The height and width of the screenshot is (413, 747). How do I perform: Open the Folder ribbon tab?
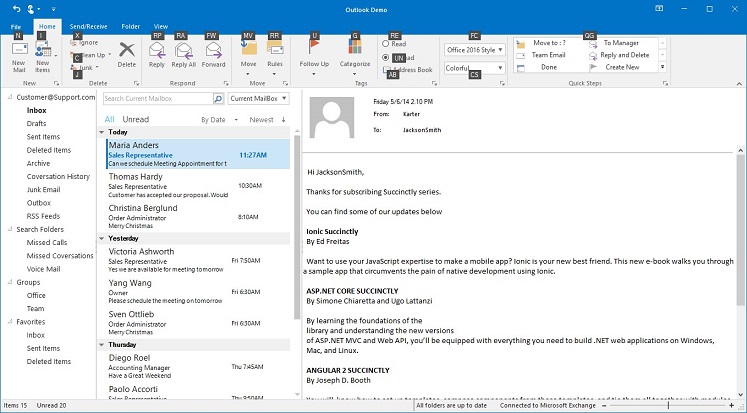point(131,27)
